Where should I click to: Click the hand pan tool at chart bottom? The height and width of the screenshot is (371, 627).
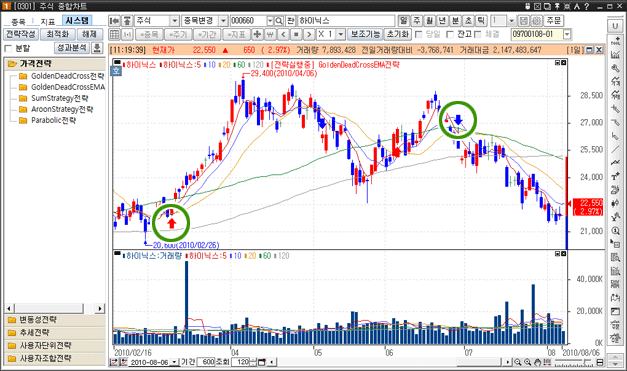(x=537, y=362)
